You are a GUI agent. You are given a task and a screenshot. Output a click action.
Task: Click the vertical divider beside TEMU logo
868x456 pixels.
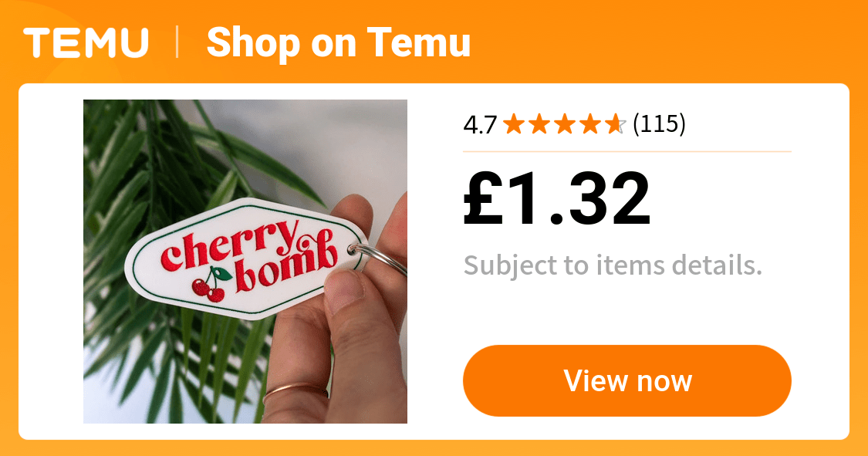pyautogui.click(x=177, y=42)
